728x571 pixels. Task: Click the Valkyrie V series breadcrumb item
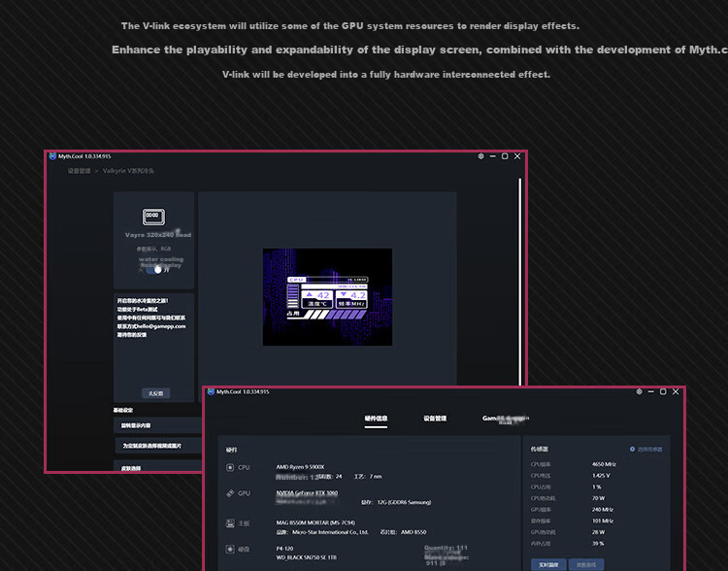pyautogui.click(x=128, y=171)
